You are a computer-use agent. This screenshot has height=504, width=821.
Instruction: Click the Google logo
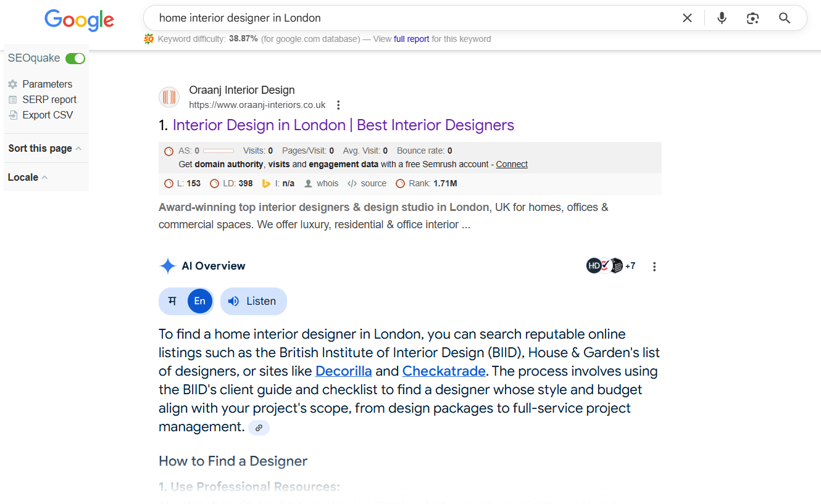(x=79, y=20)
